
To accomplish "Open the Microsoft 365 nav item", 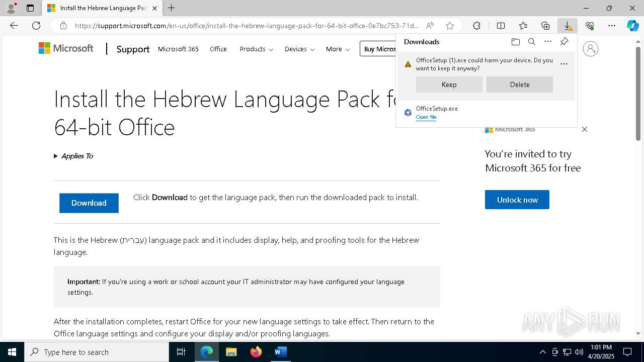I will coord(178,49).
